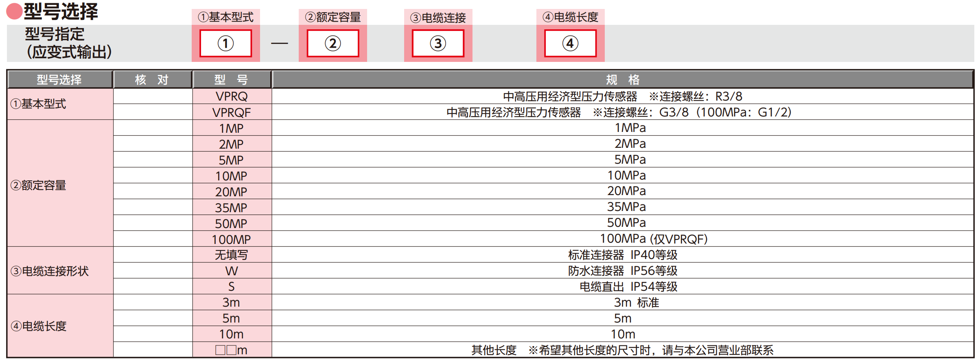Click the 35MP model cell
Image resolution: width=980 pixels, height=360 pixels.
coord(232,207)
